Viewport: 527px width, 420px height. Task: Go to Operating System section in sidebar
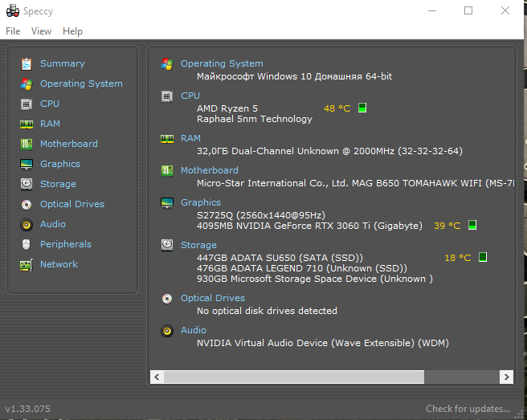coord(81,84)
